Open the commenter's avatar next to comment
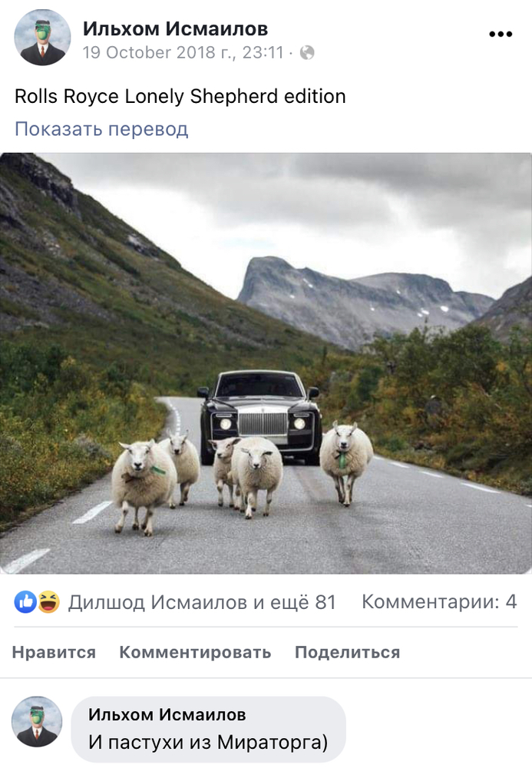The image size is (532, 768). pyautogui.click(x=37, y=721)
